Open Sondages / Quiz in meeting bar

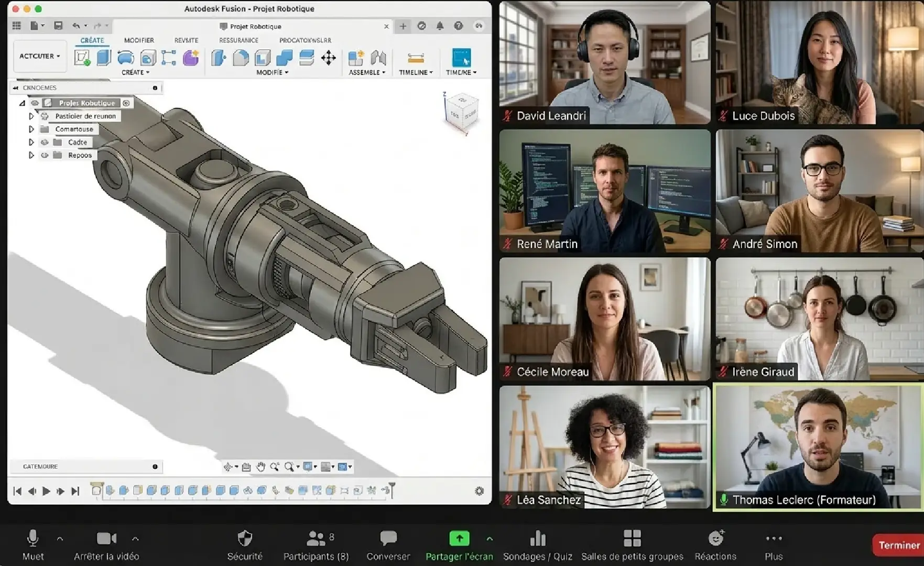537,545
